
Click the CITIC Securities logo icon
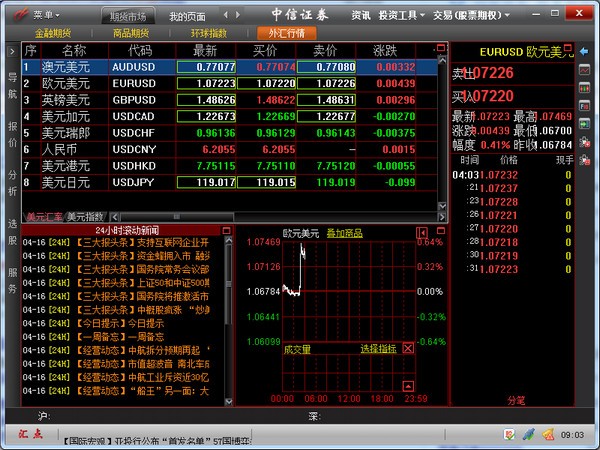click(x=21, y=15)
